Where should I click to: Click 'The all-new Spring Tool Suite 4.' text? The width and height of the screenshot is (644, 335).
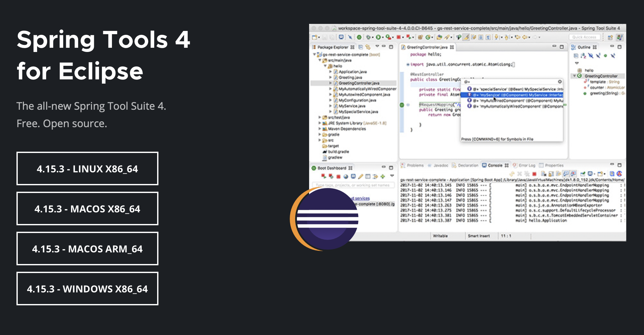point(91,106)
